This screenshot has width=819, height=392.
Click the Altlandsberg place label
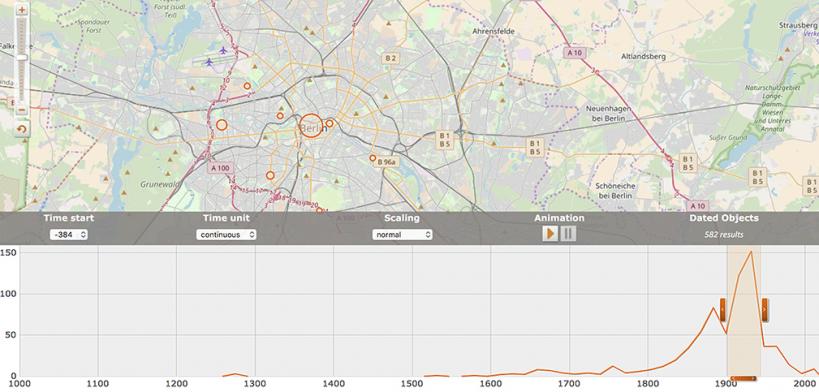644,56
